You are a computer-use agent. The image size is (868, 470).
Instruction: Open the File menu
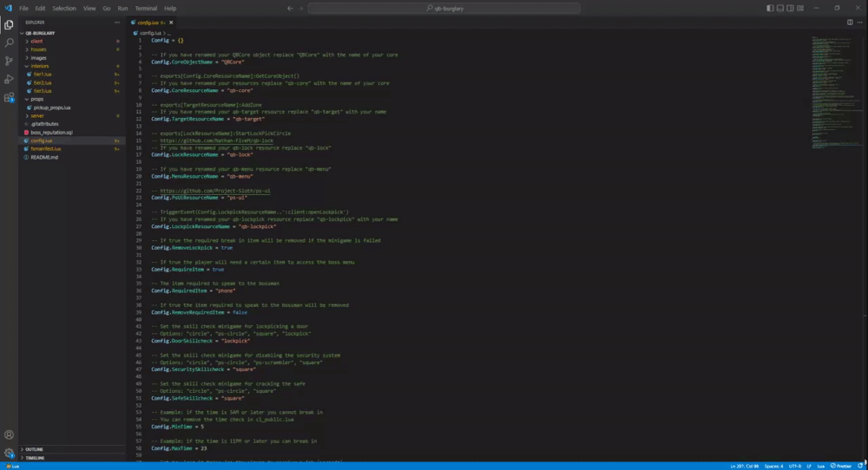[x=23, y=9]
